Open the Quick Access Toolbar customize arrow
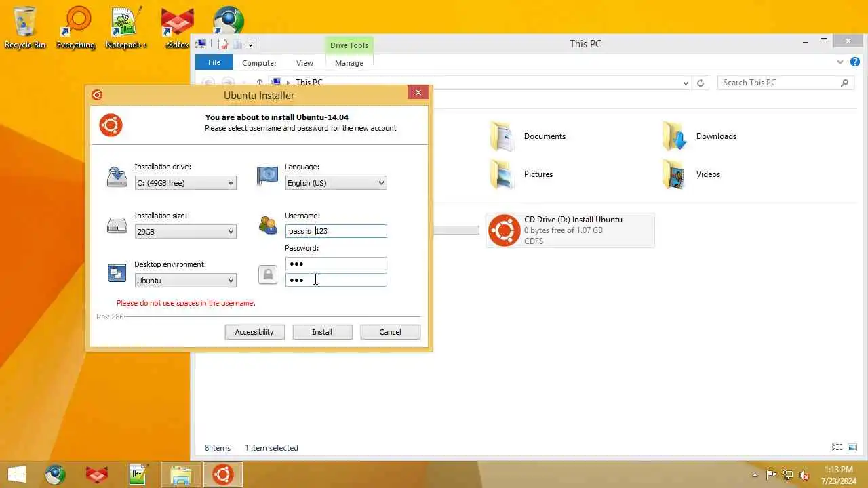Image resolution: width=868 pixels, height=488 pixels. (x=250, y=45)
